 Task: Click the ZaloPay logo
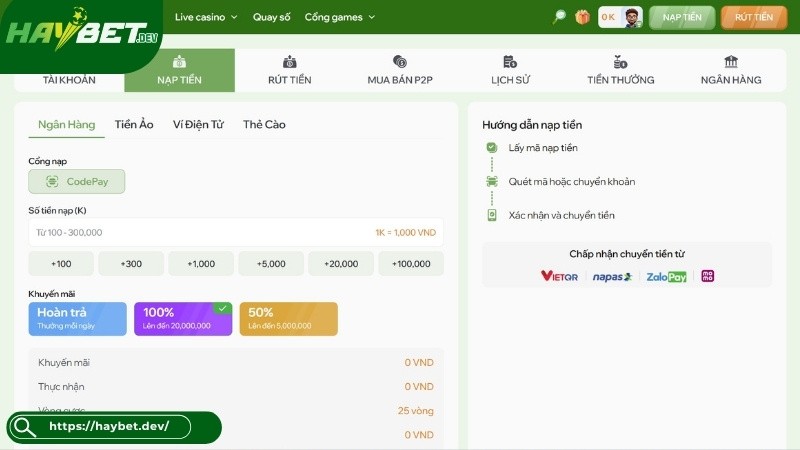(666, 277)
